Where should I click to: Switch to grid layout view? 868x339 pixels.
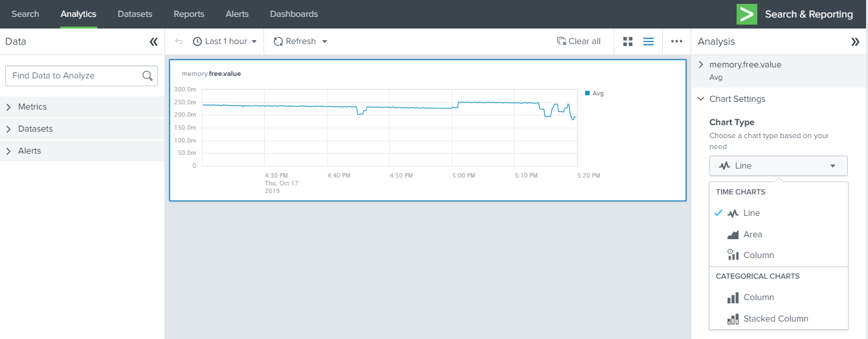coord(627,41)
